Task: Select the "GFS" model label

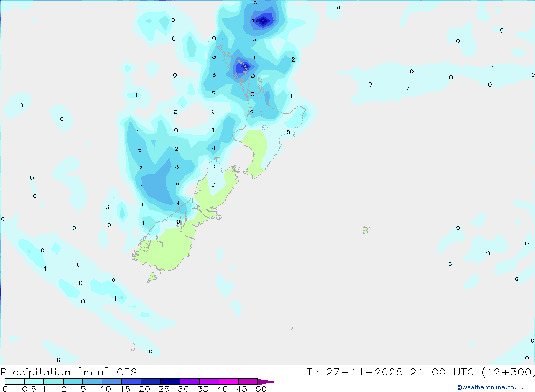Action: tap(127, 372)
